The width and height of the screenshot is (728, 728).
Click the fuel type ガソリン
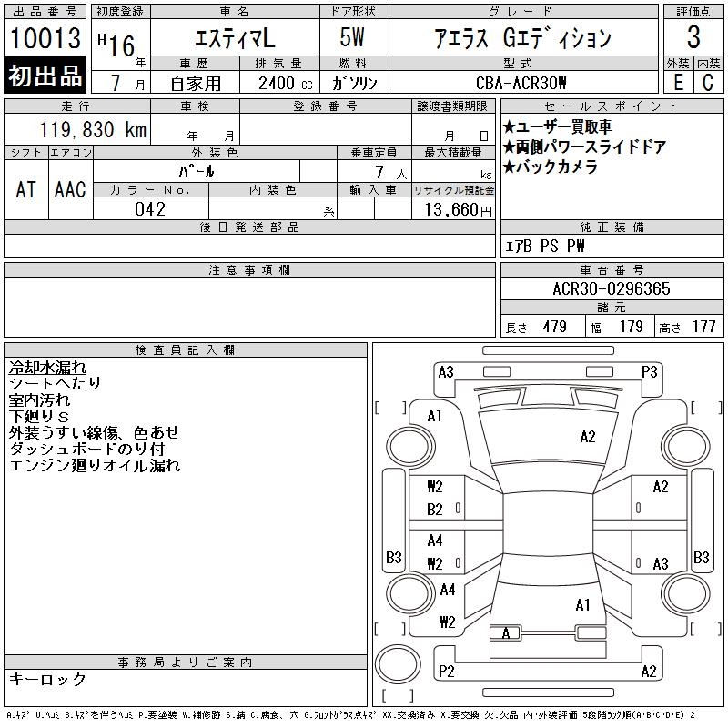(354, 84)
